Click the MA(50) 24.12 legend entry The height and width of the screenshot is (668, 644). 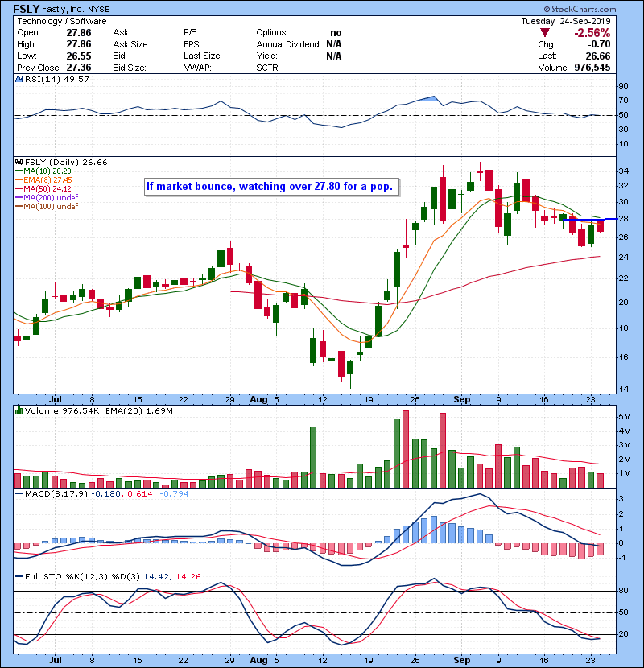pos(43,188)
